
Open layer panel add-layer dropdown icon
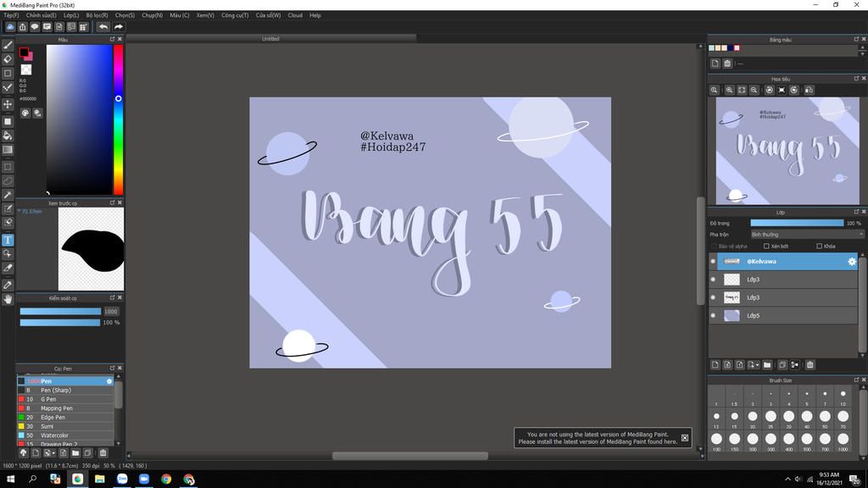754,364
